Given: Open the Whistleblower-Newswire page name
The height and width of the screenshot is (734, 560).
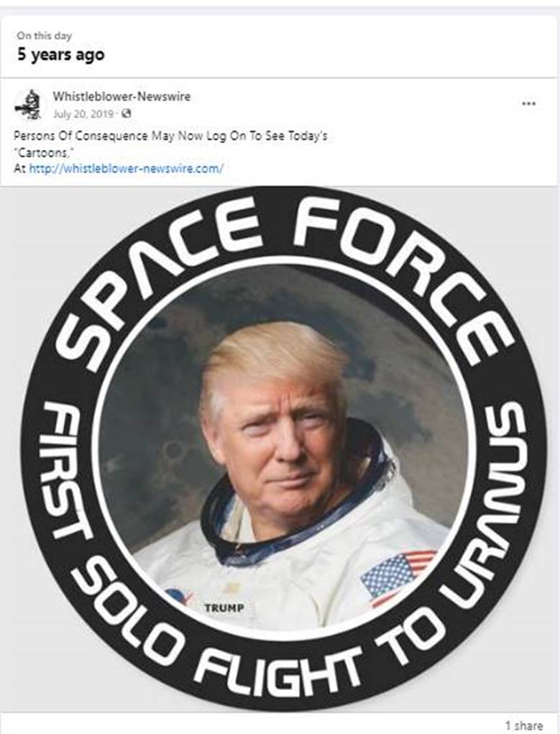Looking at the screenshot, I should coord(121,96).
